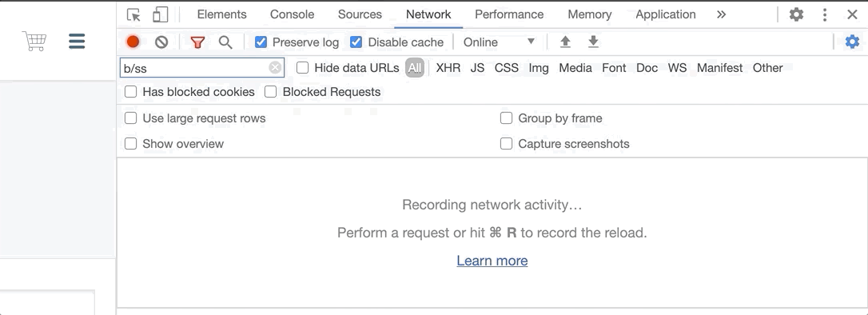The height and width of the screenshot is (315, 868).
Task: Import HAR file upload arrow icon
Action: [565, 42]
